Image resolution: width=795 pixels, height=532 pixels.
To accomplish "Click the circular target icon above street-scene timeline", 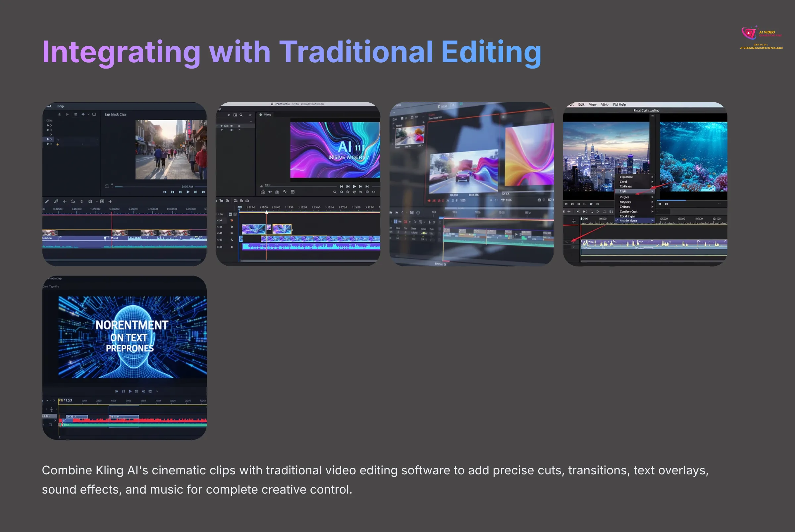I will (x=90, y=201).
